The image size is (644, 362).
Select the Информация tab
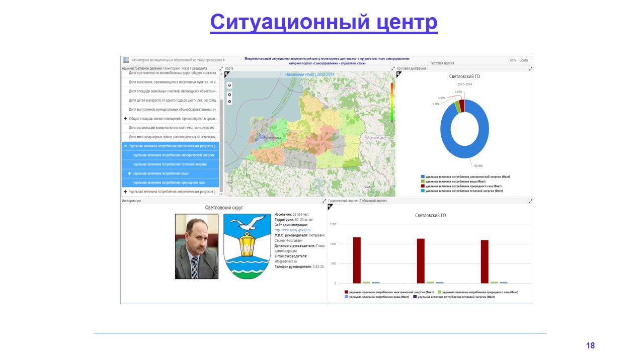point(131,201)
